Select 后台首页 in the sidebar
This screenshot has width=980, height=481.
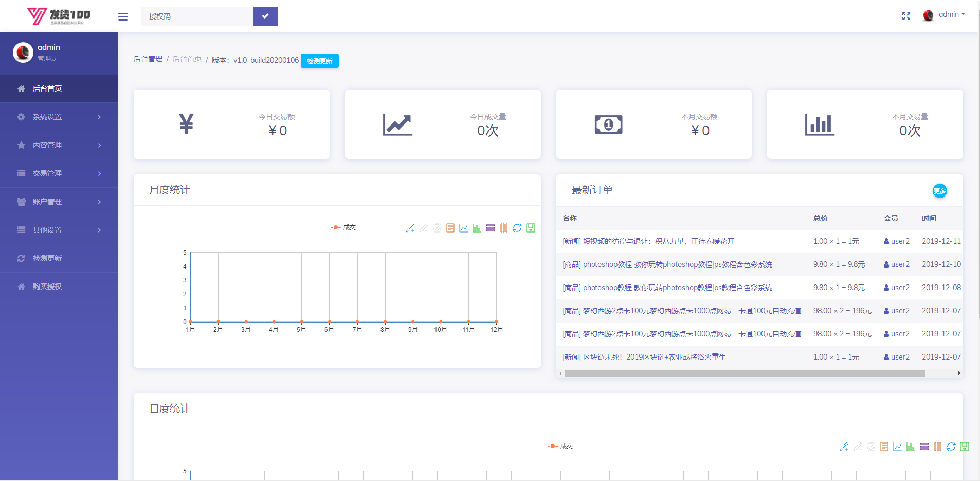(x=59, y=88)
